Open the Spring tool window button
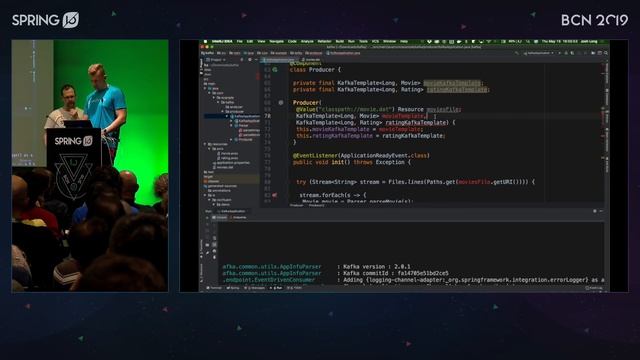 pos(234,288)
